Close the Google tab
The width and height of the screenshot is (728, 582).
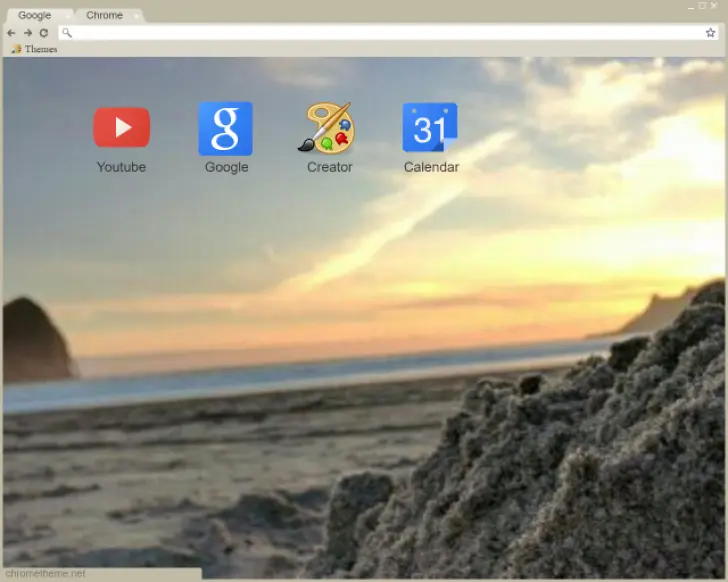click(67, 16)
